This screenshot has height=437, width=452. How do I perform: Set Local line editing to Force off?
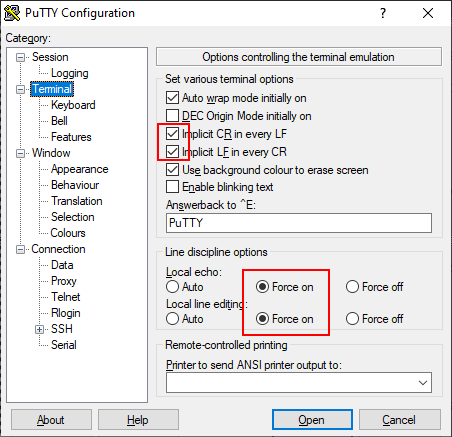click(352, 319)
